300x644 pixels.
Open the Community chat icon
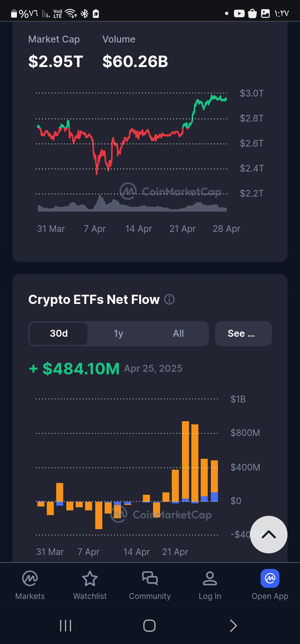tap(150, 578)
